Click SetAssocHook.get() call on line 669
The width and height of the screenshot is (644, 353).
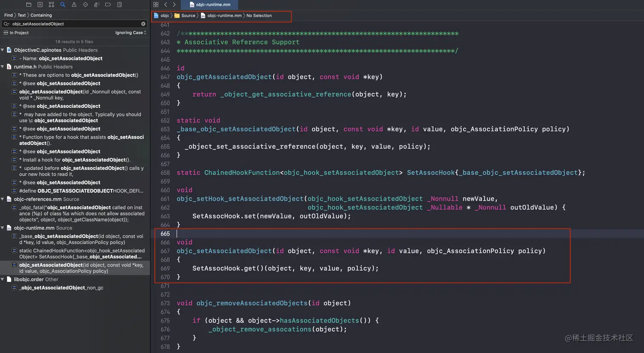pyautogui.click(x=228, y=268)
